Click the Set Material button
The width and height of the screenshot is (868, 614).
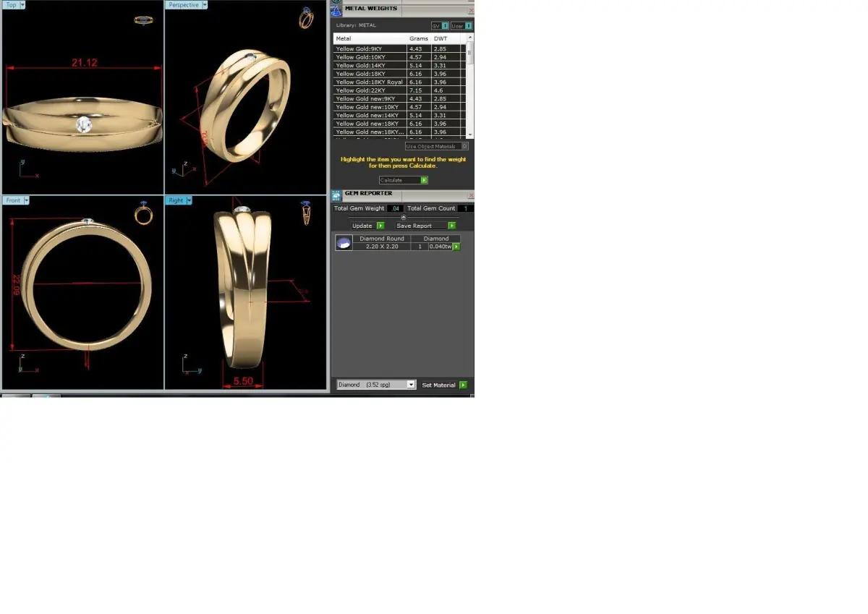pos(439,385)
